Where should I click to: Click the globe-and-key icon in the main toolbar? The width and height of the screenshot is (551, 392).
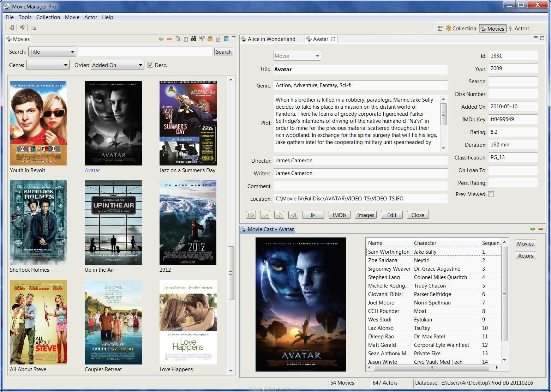[x=22, y=28]
